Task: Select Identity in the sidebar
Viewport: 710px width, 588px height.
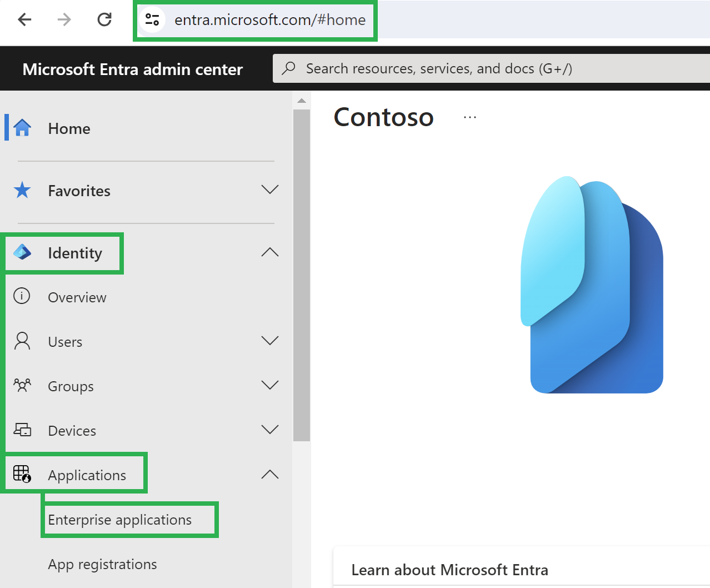Action: (75, 253)
